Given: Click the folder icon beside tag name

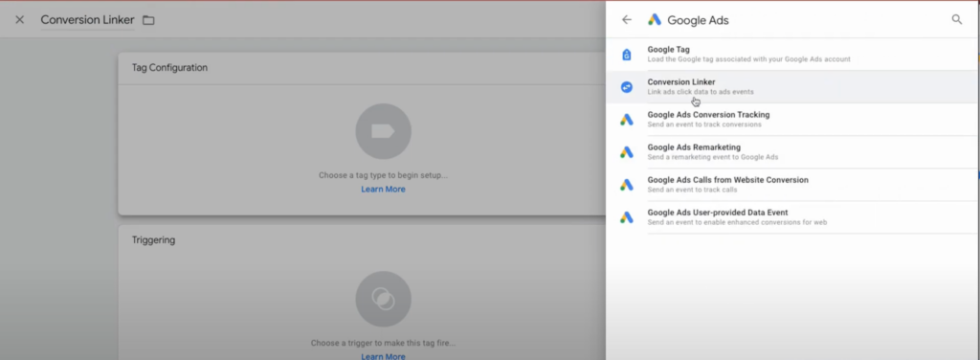Looking at the screenshot, I should click(x=148, y=20).
